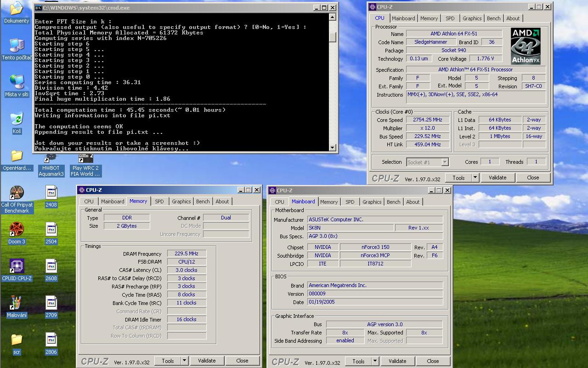Image resolution: width=588 pixels, height=368 pixels.
Task: Click the Multiplier value x 12.0
Action: 427,128
